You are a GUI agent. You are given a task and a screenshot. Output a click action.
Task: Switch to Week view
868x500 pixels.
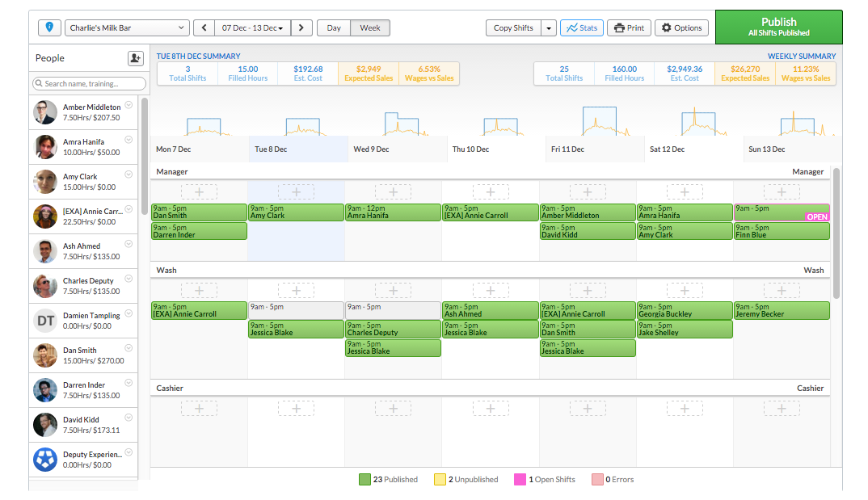(370, 27)
